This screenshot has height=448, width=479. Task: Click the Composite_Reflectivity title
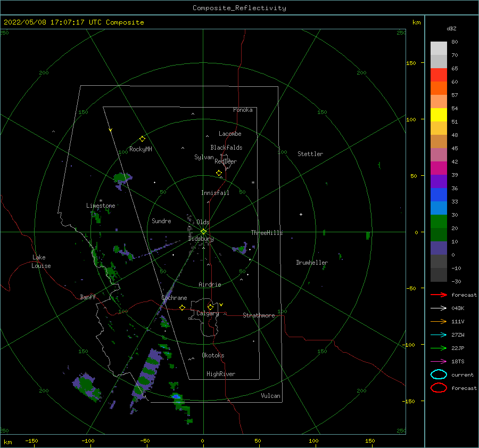coord(239,8)
